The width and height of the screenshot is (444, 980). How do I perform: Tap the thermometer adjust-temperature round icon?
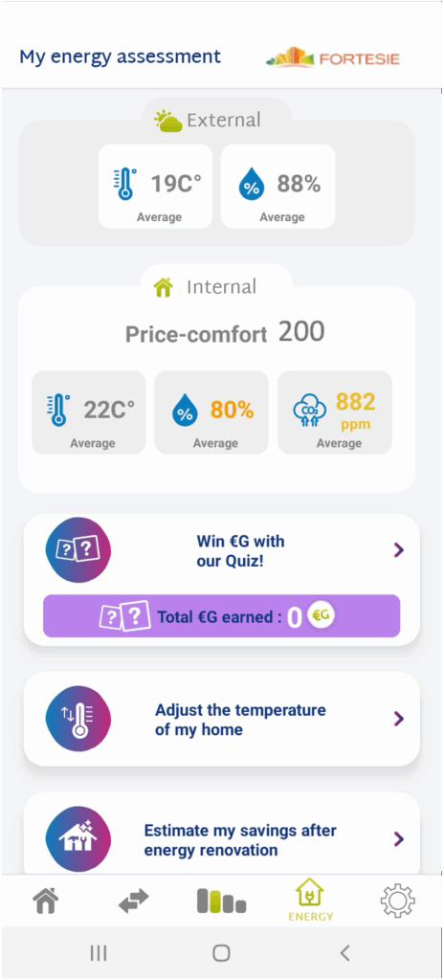[x=78, y=720]
